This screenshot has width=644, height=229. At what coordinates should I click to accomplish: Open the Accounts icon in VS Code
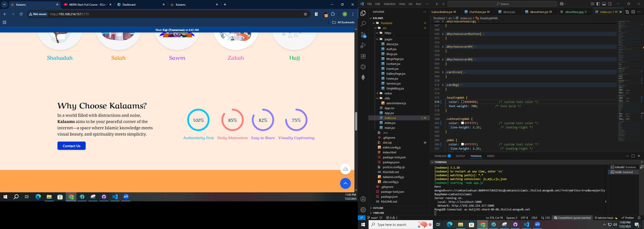click(363, 199)
